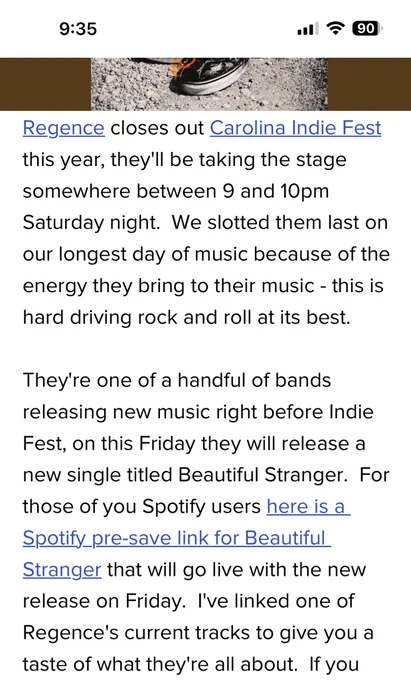Open the Carolina Indie Fest link
The width and height of the screenshot is (411, 680).
pos(296,128)
